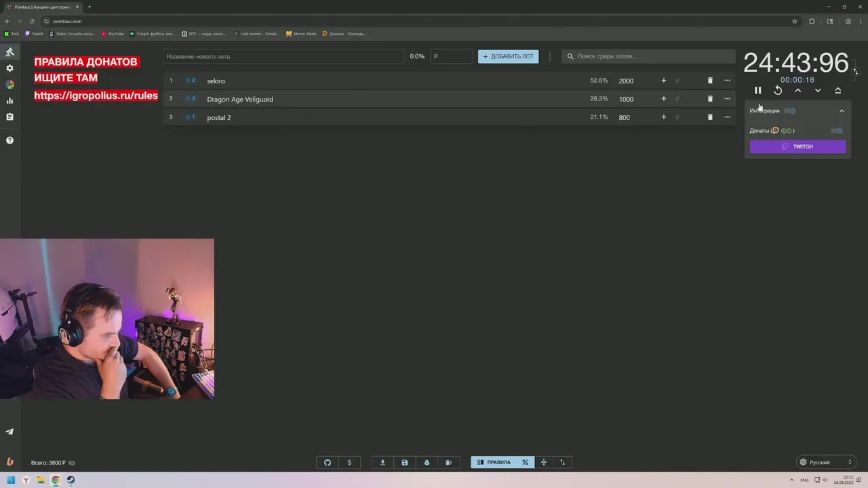The image size is (868, 488).
Task: Open the help question-mark icon
Action: click(9, 140)
